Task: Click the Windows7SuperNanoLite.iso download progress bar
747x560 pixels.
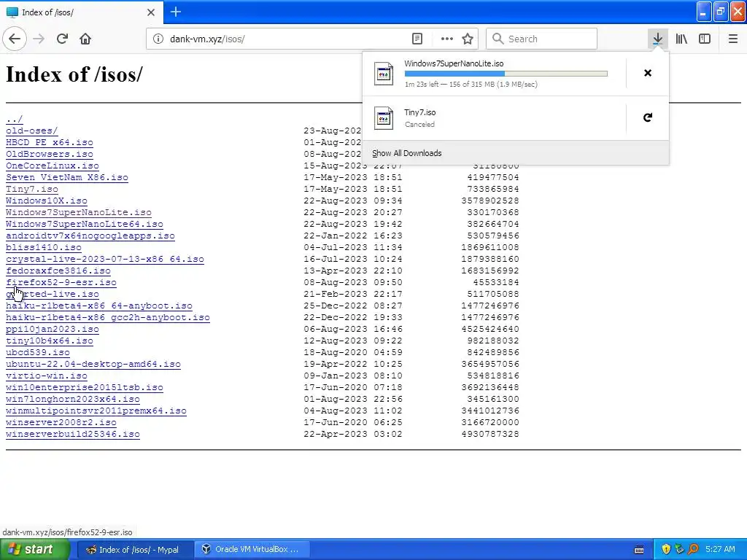Action: tap(506, 74)
